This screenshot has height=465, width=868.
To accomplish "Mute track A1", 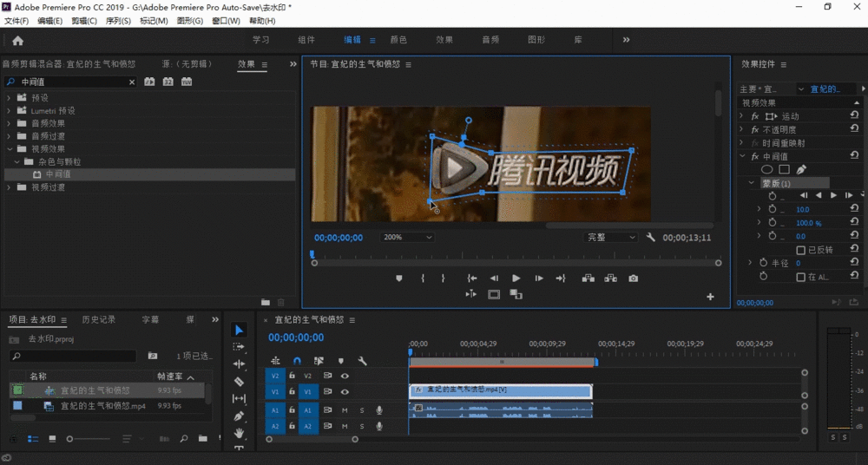I will point(345,410).
